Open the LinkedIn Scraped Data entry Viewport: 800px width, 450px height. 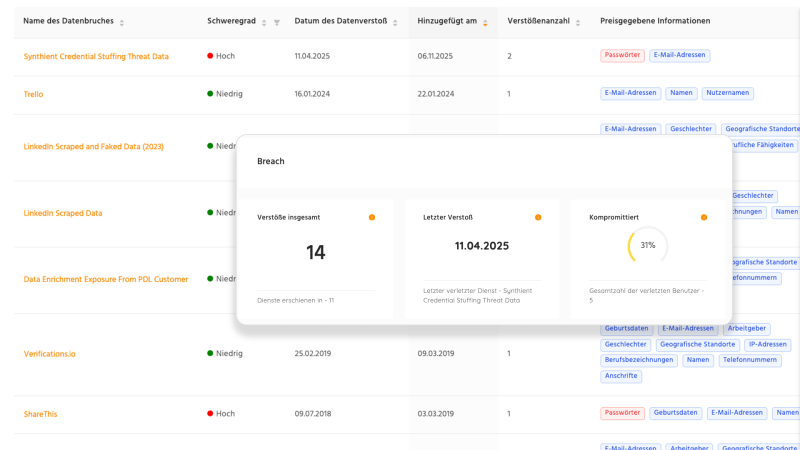coord(63,213)
